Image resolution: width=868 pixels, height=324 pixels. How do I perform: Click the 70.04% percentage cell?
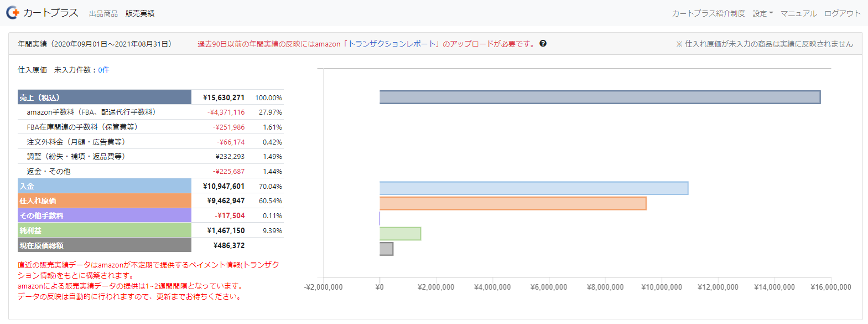click(x=271, y=186)
